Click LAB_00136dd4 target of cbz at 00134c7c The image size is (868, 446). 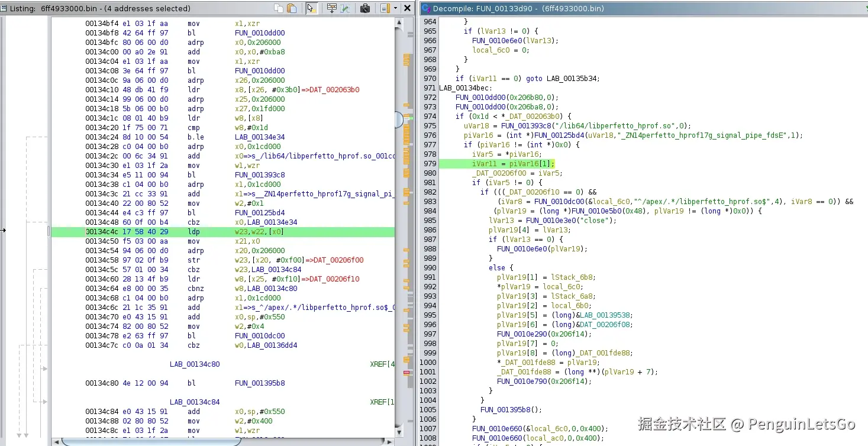272,345
